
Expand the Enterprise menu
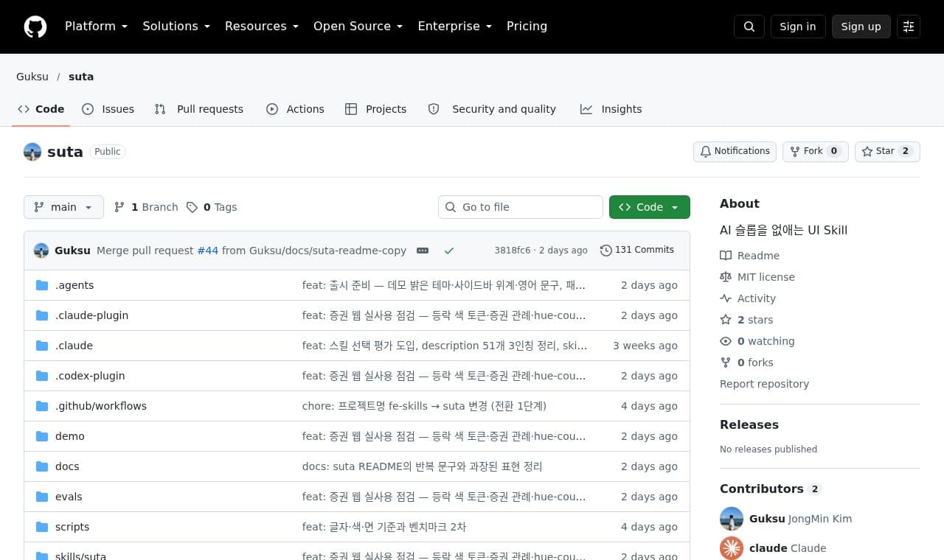click(x=454, y=27)
